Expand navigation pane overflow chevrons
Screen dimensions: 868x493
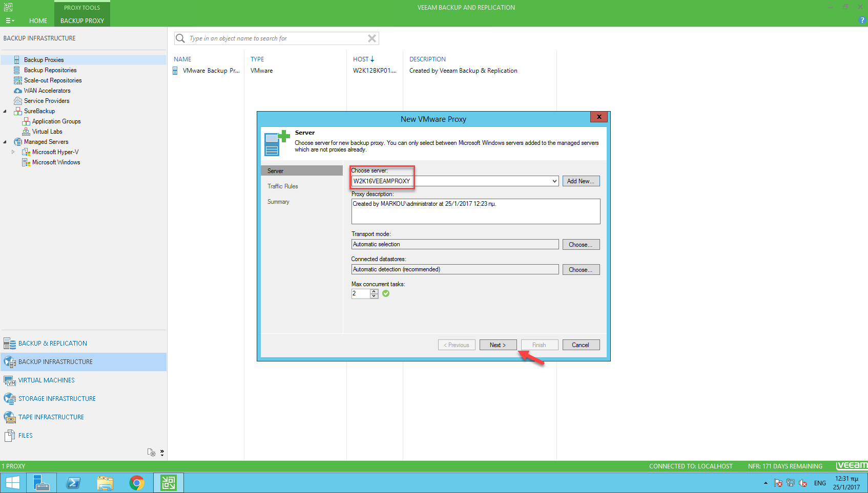162,453
